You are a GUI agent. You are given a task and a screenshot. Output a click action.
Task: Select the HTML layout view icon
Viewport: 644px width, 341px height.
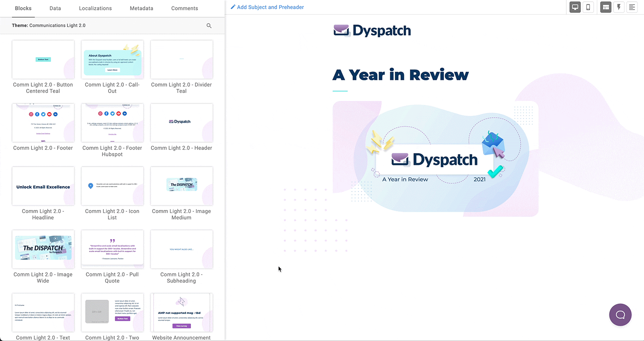point(606,7)
